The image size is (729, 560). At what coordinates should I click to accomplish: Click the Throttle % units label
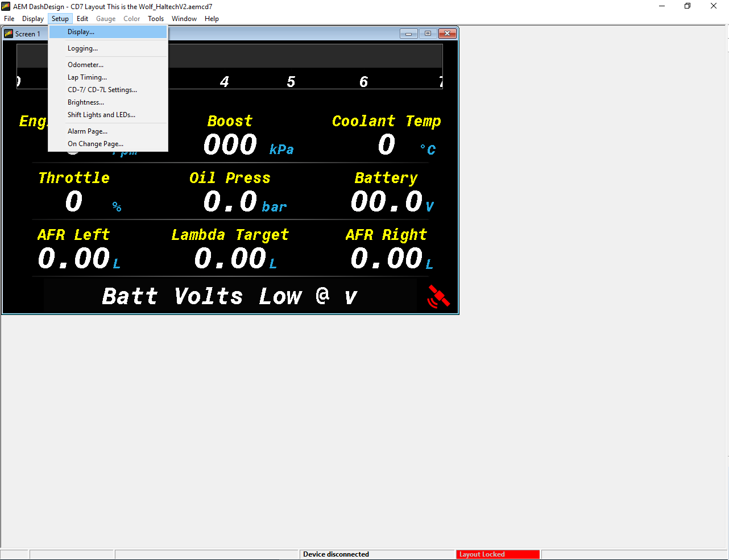[x=117, y=206]
